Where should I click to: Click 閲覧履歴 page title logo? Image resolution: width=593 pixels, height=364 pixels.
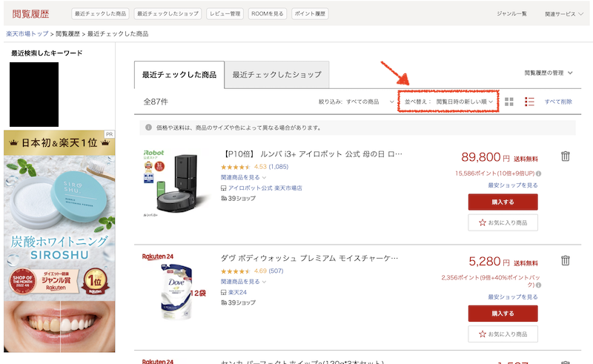point(30,14)
